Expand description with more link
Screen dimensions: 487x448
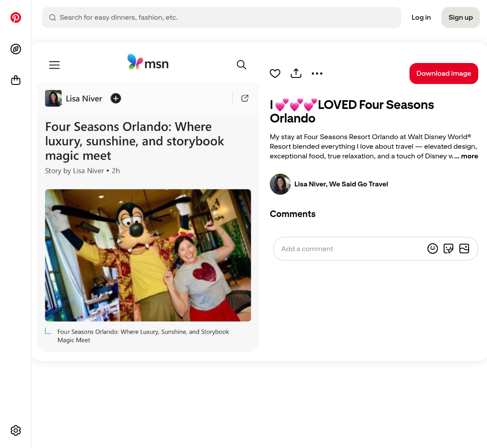click(x=469, y=156)
